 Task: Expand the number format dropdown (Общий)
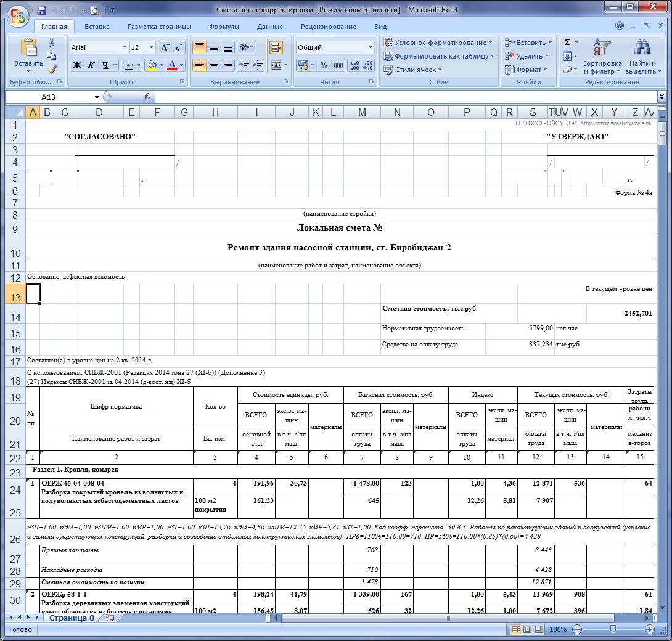(x=370, y=47)
